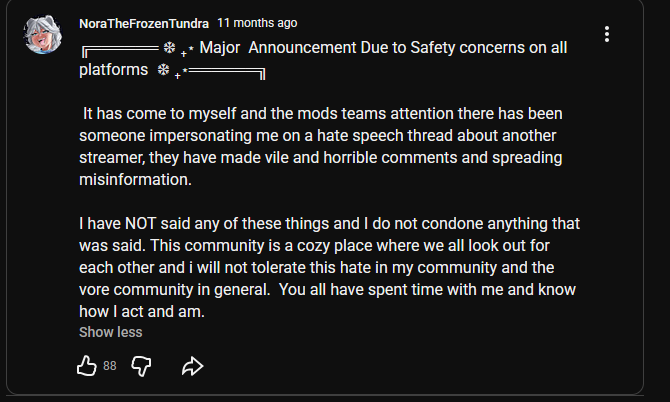Open the '11 months ago' timestamp link
Viewport: 670px width, 402px height.
[x=256, y=22]
